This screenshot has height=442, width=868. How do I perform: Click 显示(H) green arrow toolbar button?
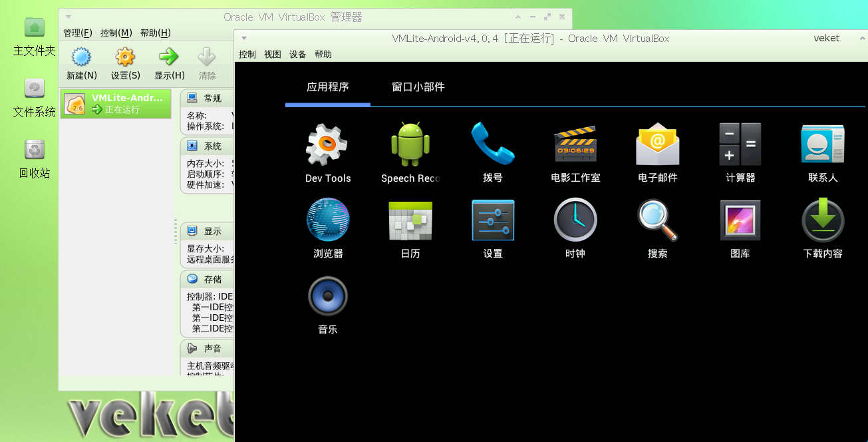pyautogui.click(x=169, y=64)
